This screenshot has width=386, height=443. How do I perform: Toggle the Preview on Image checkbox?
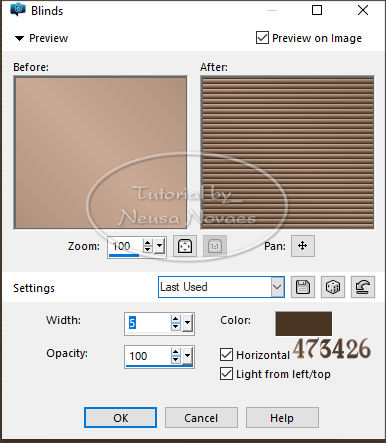262,38
